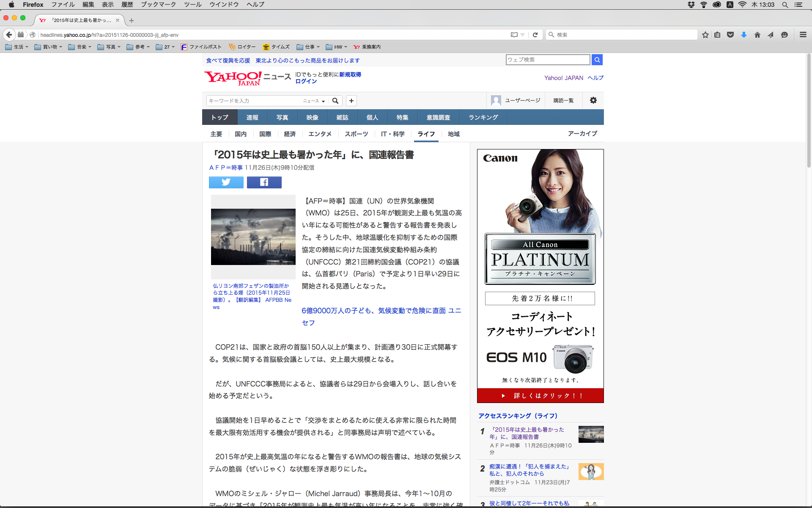Switch to the ランキング navigation tab

click(483, 117)
